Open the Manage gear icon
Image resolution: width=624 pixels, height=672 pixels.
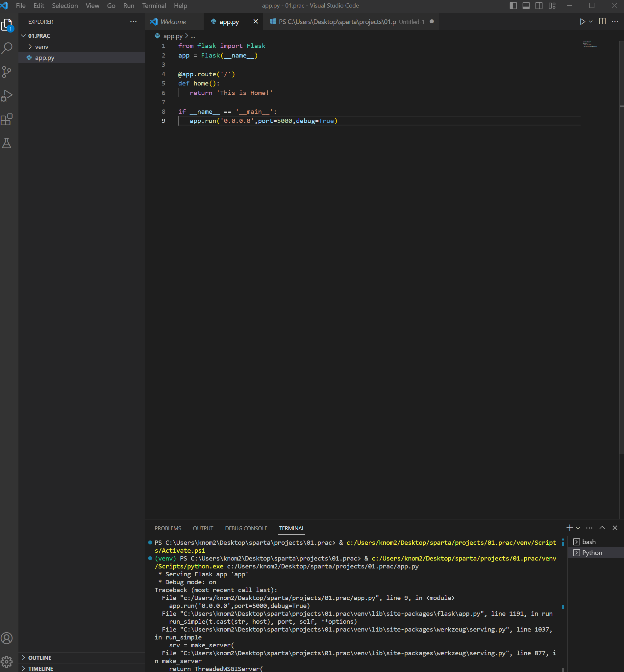pyautogui.click(x=7, y=661)
